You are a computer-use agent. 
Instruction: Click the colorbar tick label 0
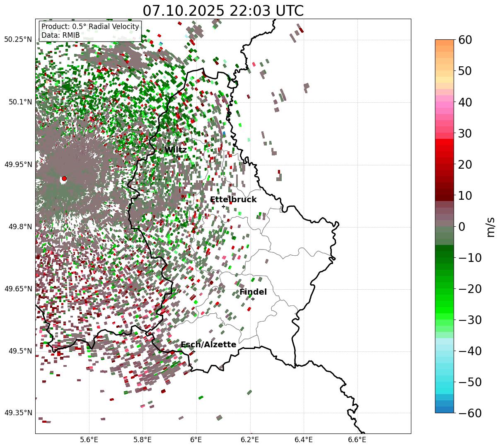point(462,226)
